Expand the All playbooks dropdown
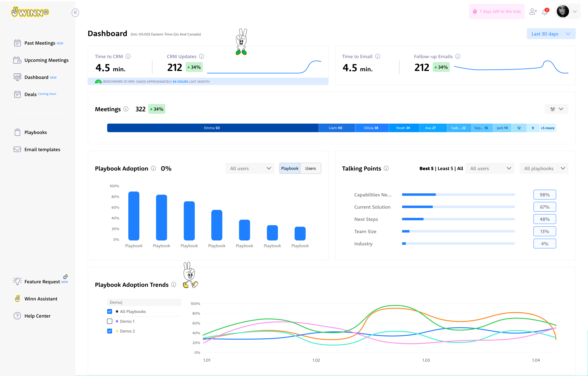This screenshot has width=588, height=376. (544, 168)
